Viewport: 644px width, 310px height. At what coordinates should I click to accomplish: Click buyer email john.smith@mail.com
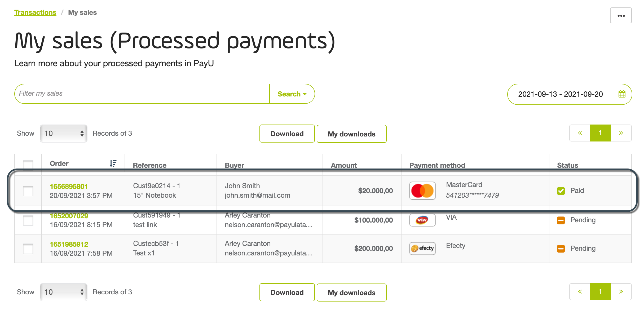point(258,195)
